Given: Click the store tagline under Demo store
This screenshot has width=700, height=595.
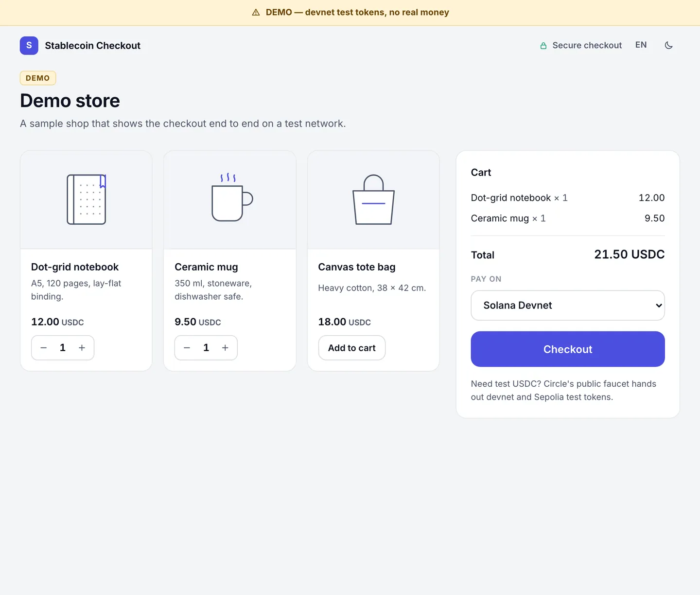Looking at the screenshot, I should [183, 124].
